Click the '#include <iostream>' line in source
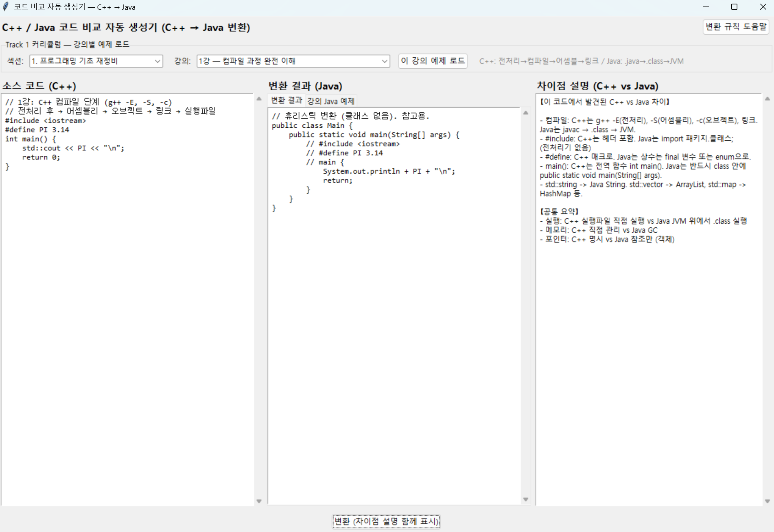 46,121
